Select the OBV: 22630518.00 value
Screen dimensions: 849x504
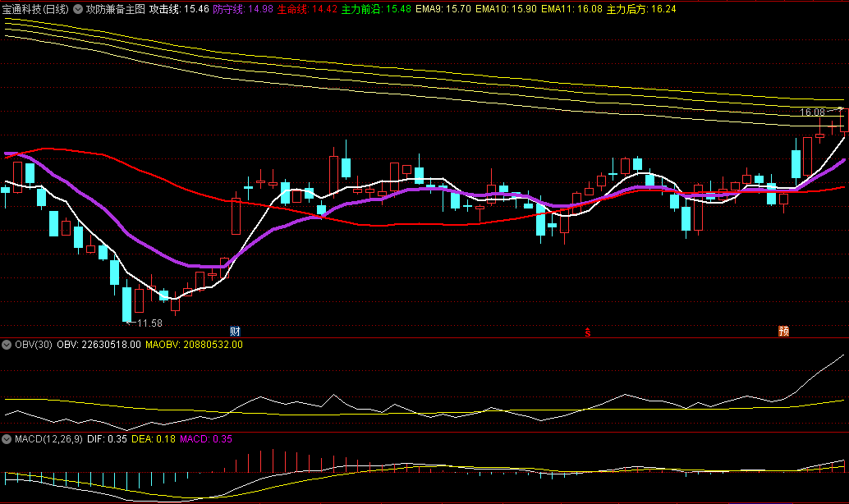point(99,345)
